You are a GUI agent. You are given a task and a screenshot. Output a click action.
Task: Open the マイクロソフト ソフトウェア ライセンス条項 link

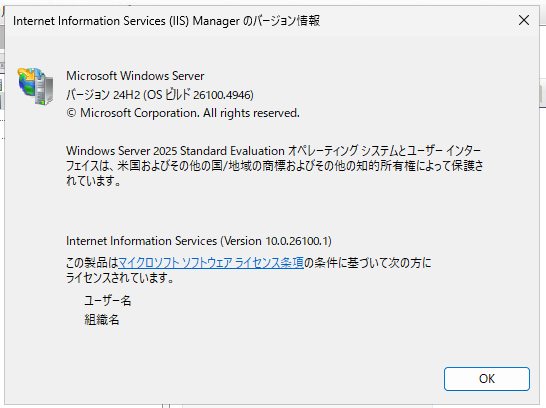211,262
